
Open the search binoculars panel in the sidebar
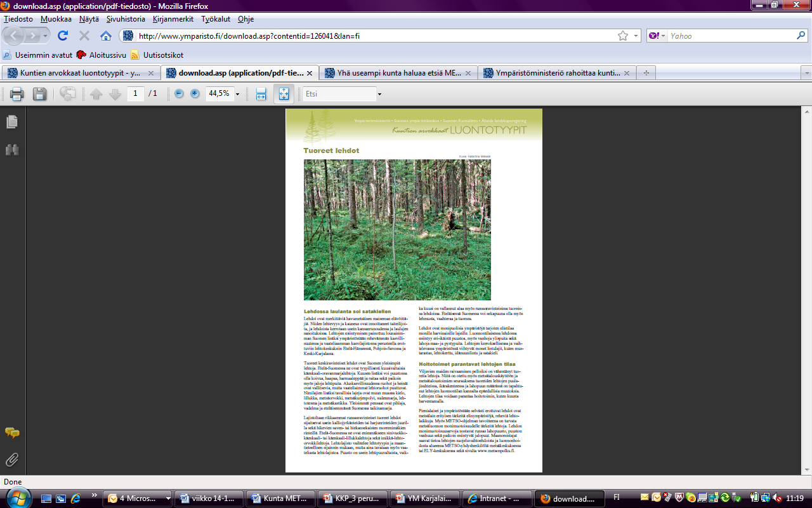pyautogui.click(x=12, y=150)
